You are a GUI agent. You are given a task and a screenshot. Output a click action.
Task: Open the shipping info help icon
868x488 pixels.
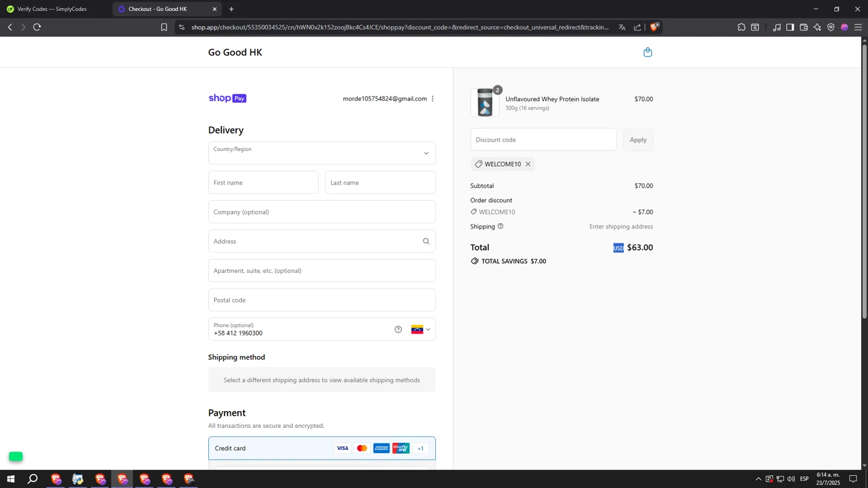tap(501, 226)
